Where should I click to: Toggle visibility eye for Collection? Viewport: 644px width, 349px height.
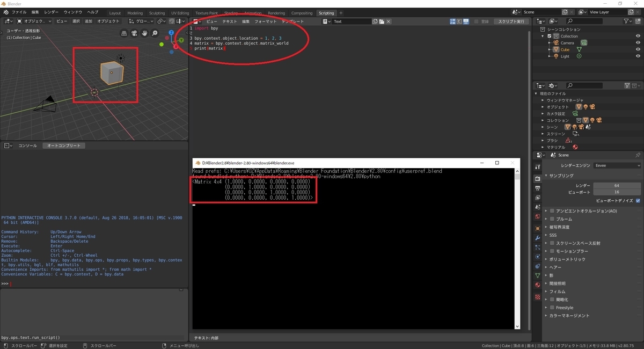[x=638, y=36]
